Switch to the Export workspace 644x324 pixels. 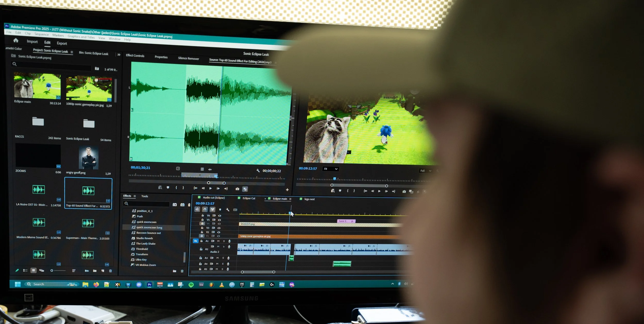coord(62,43)
